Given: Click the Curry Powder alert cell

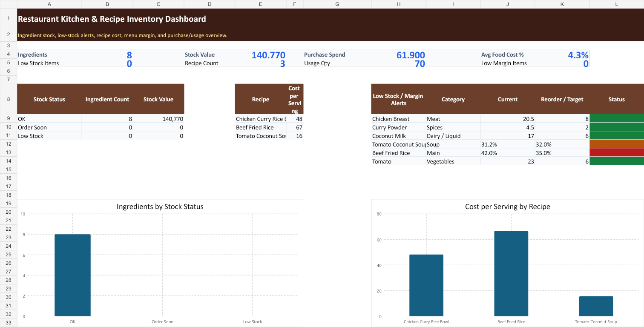Looking at the screenshot, I should pyautogui.click(x=399, y=127).
